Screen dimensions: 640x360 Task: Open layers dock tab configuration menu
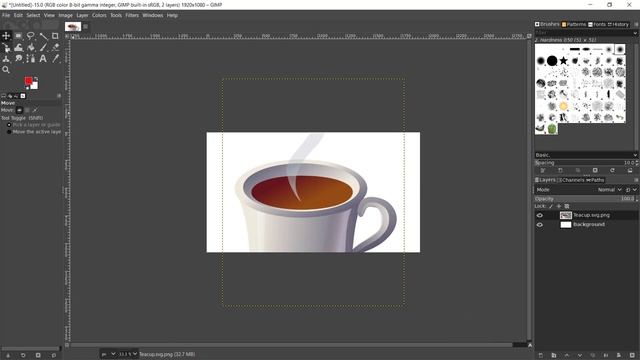coord(636,180)
